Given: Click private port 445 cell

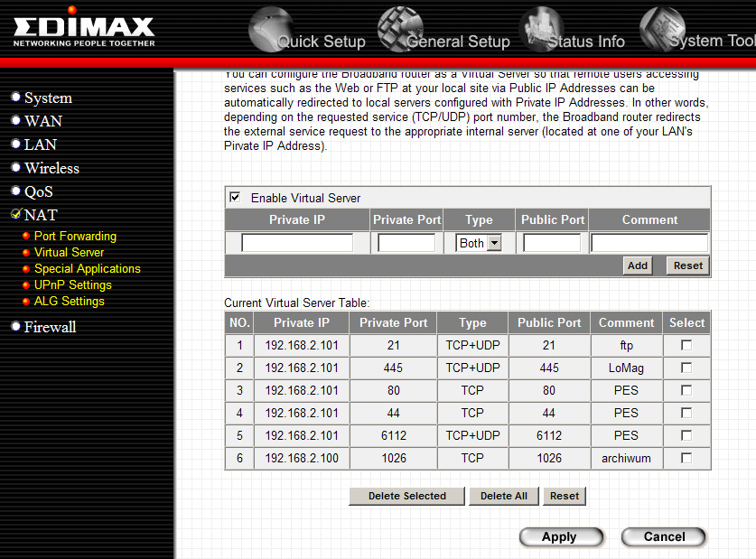Looking at the screenshot, I should [x=394, y=368].
